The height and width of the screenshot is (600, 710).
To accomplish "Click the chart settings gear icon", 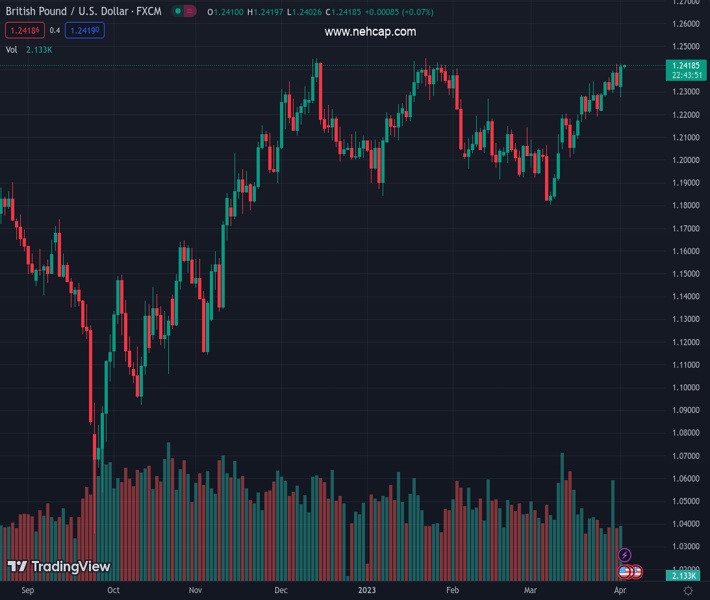I will pos(688,591).
